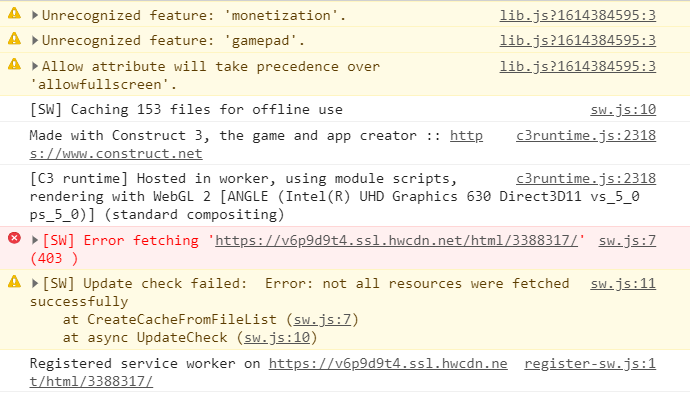Click the warning icon beside the 'gamepad' message
690x397 pixels.
[x=15, y=39]
